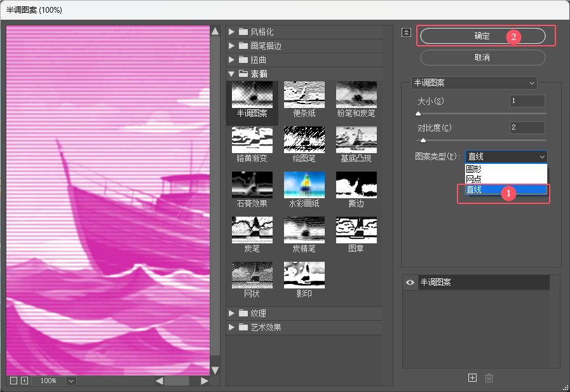The image size is (570, 392).
Task: Open the 图案类型 dropdown showing 直线
Action: click(x=506, y=156)
